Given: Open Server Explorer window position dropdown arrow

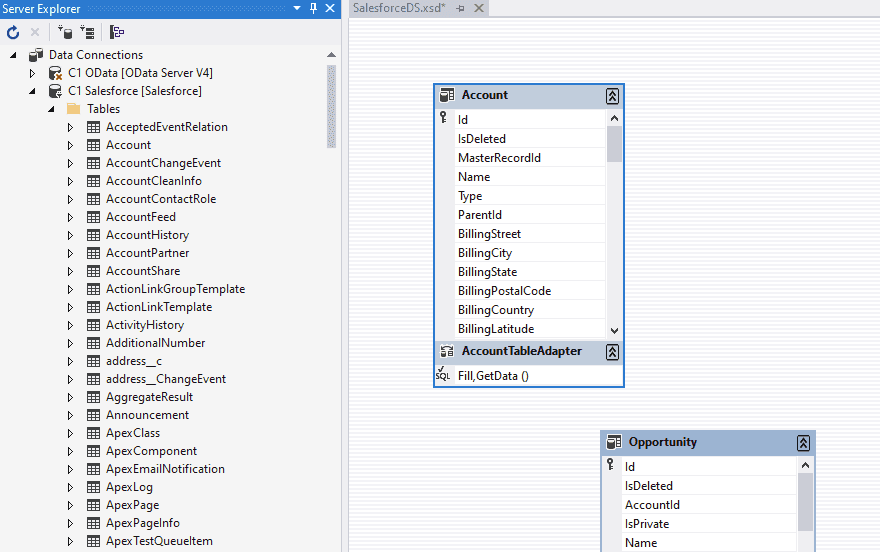Looking at the screenshot, I should [x=297, y=8].
